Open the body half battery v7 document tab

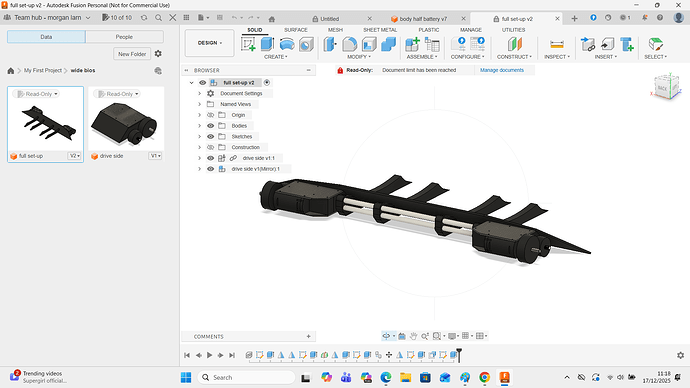pos(423,19)
